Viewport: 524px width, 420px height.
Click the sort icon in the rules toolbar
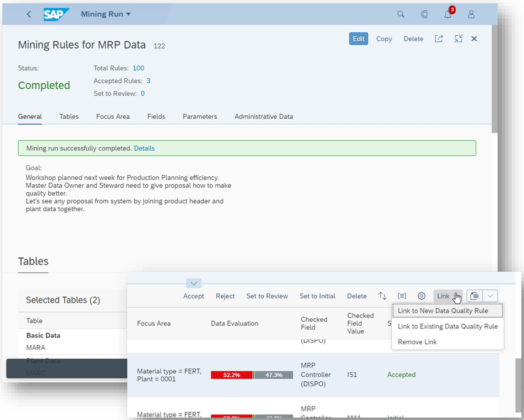point(382,296)
